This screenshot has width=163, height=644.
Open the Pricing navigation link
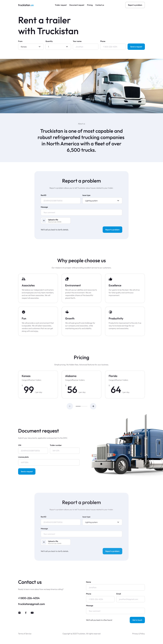click(90, 5)
